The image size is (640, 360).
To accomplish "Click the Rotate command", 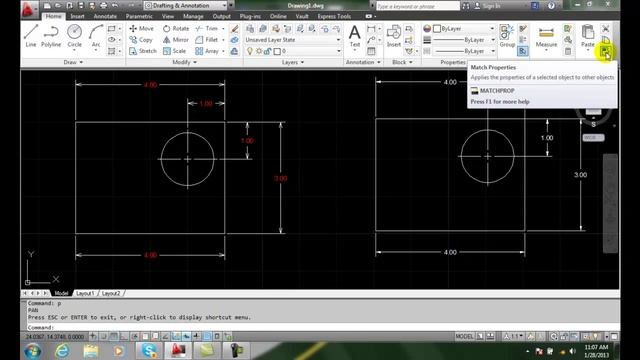I will [176, 29].
